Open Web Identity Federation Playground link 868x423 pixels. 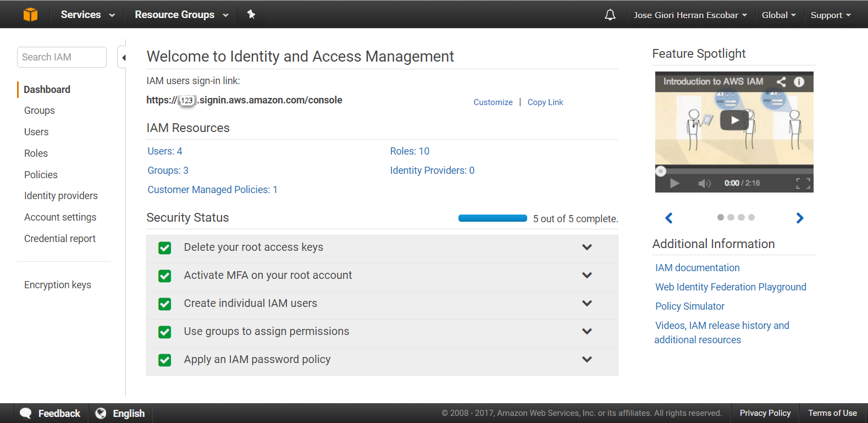point(731,287)
